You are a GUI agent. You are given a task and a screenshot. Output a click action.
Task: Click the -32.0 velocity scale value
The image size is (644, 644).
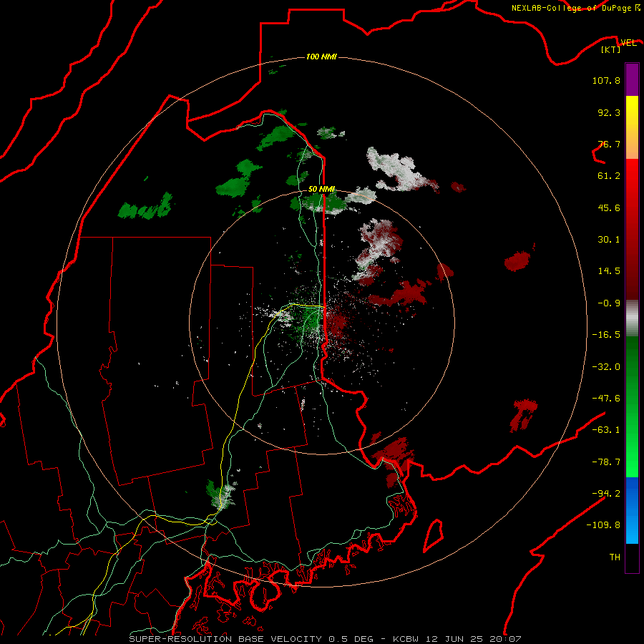tap(606, 367)
